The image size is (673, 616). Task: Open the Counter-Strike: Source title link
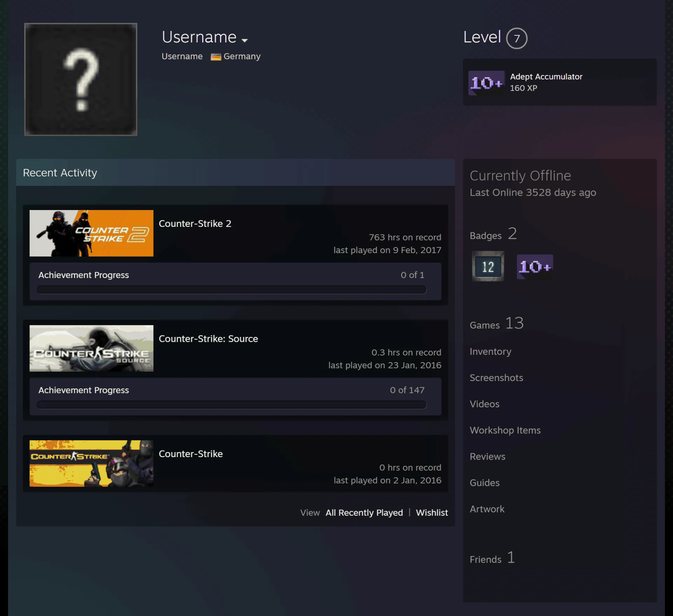tap(208, 339)
